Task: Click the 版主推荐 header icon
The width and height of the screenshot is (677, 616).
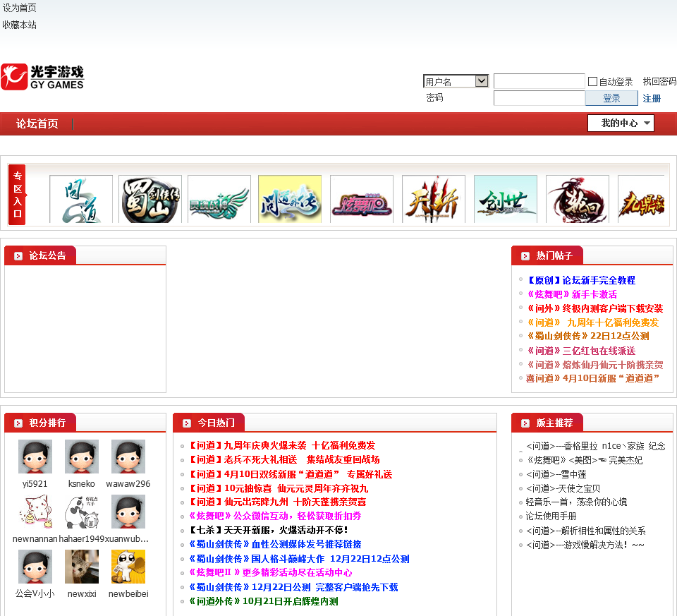Action: 525,423
